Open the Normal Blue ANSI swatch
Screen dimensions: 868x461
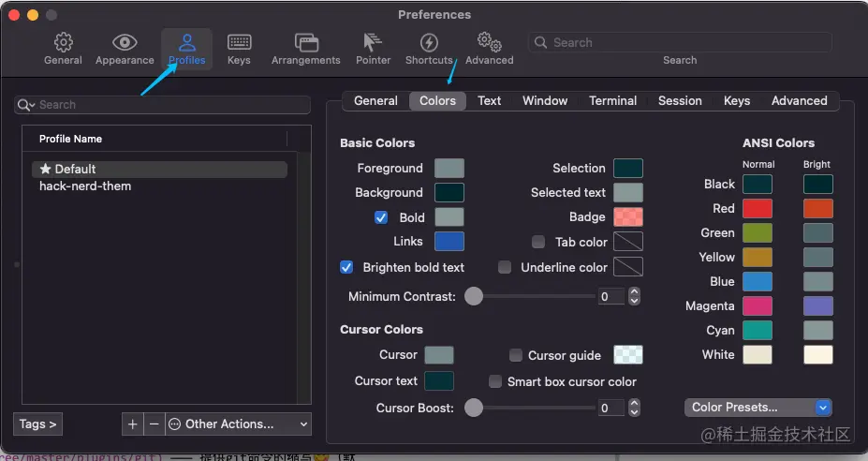click(x=758, y=281)
